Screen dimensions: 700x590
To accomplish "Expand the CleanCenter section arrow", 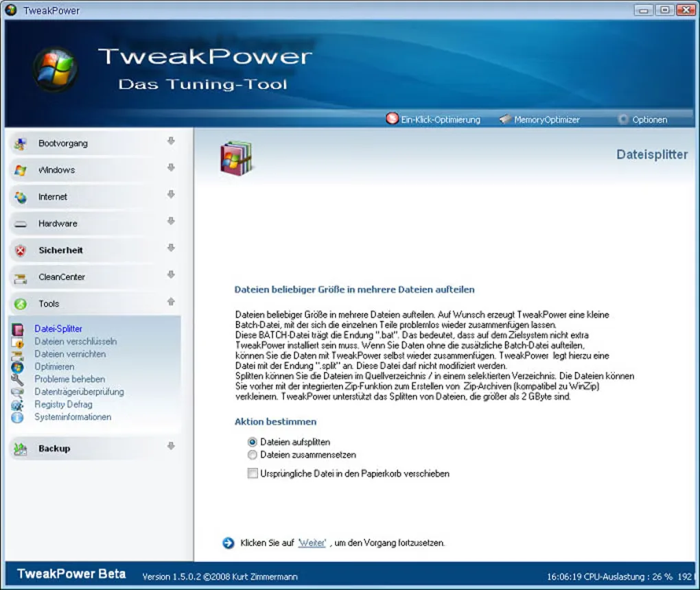I will tap(171, 275).
